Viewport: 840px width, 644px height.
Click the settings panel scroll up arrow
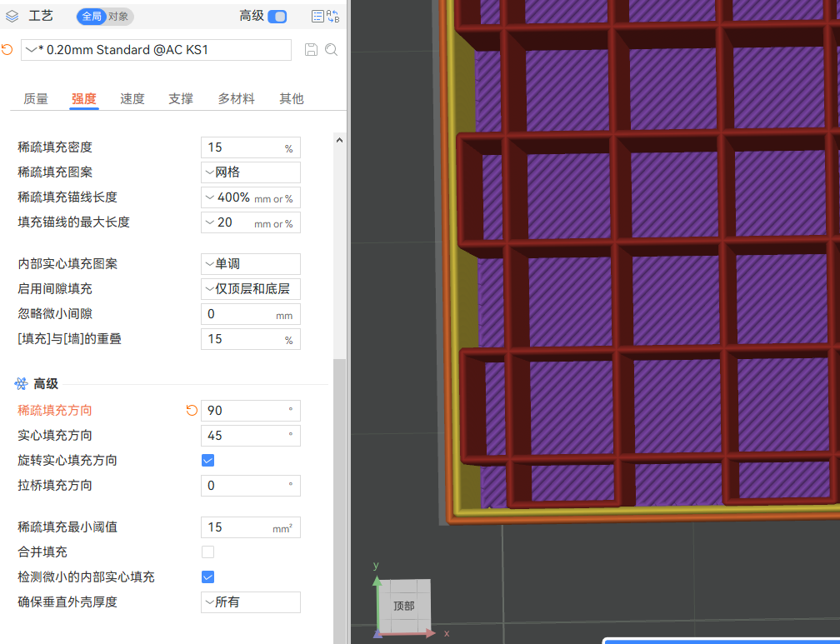339,140
